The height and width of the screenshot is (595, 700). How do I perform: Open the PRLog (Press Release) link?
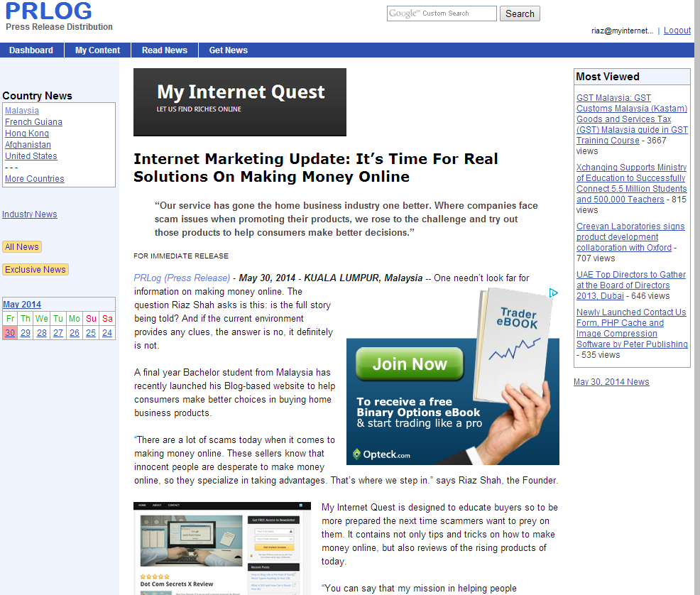tap(182, 278)
